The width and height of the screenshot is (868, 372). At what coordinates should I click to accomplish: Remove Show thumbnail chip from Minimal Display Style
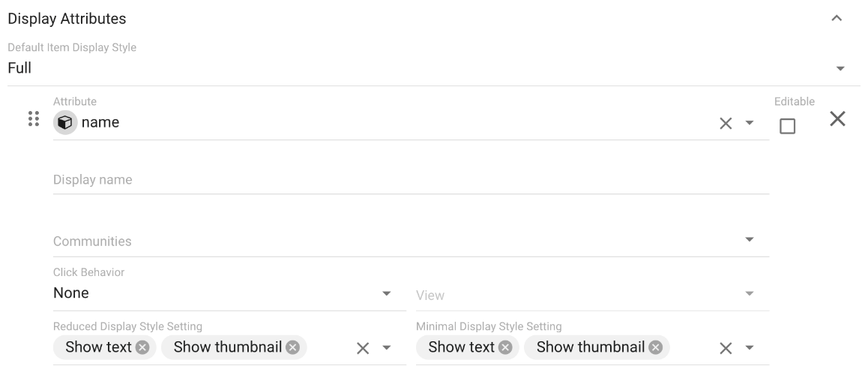(x=655, y=348)
